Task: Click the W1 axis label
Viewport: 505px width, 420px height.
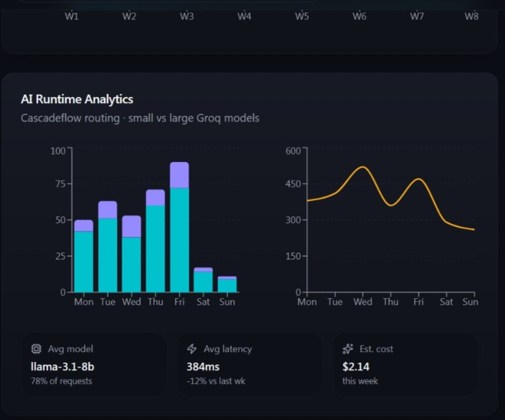Action: coord(71,16)
